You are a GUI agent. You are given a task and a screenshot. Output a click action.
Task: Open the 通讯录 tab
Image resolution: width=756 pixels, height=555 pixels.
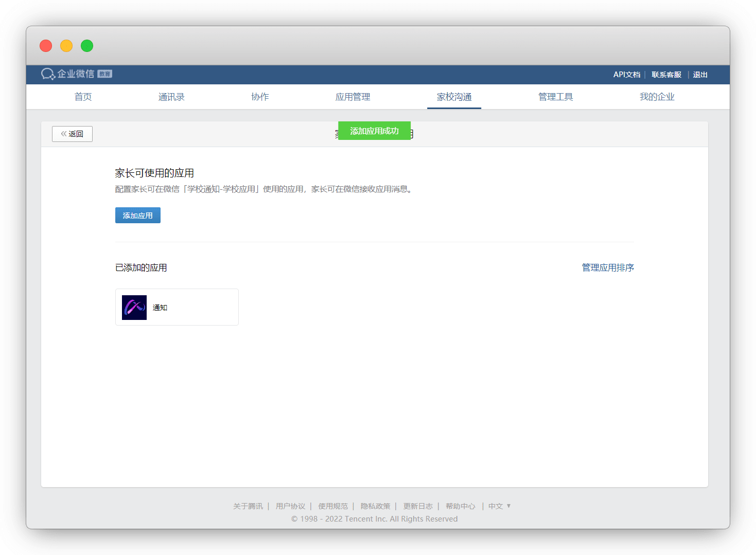(x=171, y=97)
